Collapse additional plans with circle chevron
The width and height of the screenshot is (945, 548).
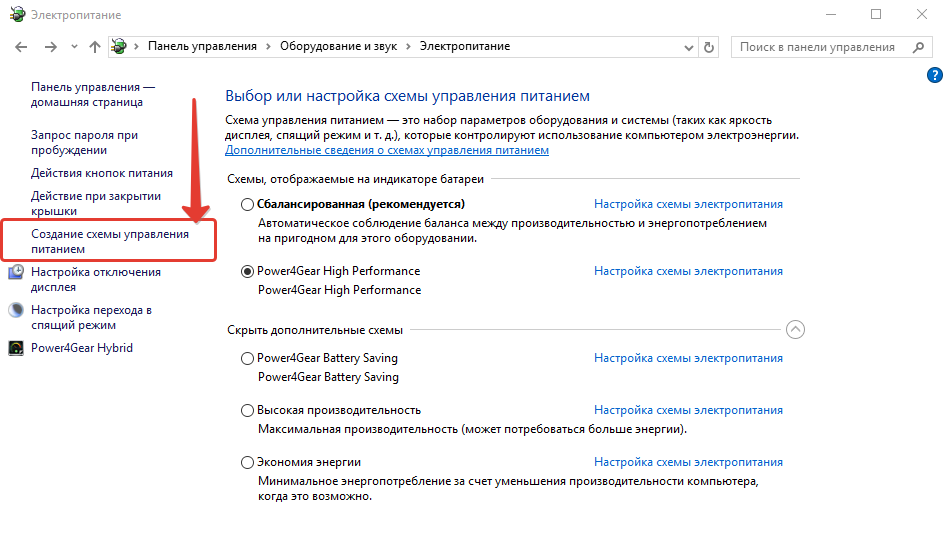click(795, 330)
